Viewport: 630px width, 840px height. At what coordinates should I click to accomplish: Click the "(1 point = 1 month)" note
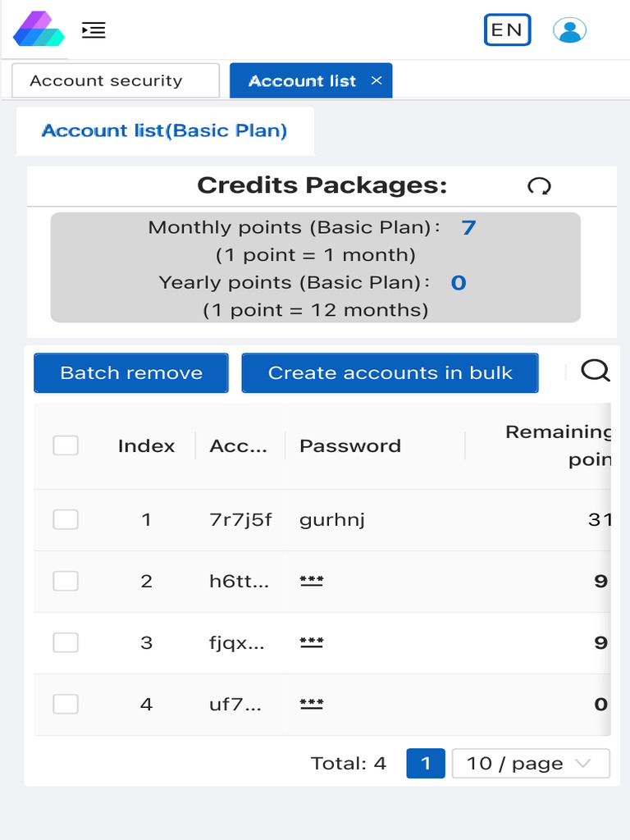[x=316, y=255]
